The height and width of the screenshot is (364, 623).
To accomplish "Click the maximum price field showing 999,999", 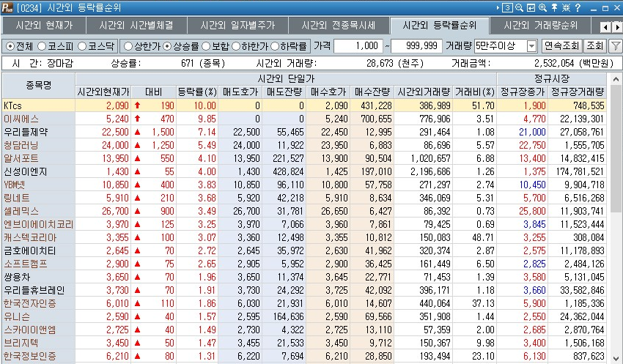I will tap(416, 46).
